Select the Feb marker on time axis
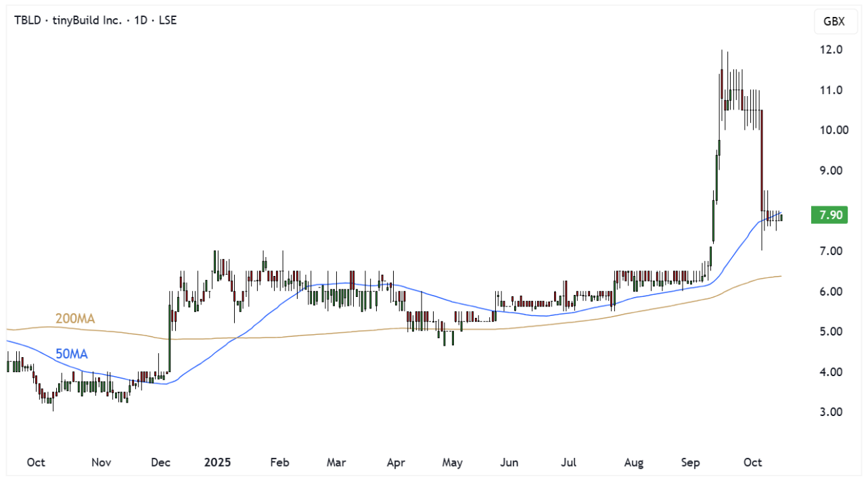The image size is (868, 483). pyautogui.click(x=279, y=463)
